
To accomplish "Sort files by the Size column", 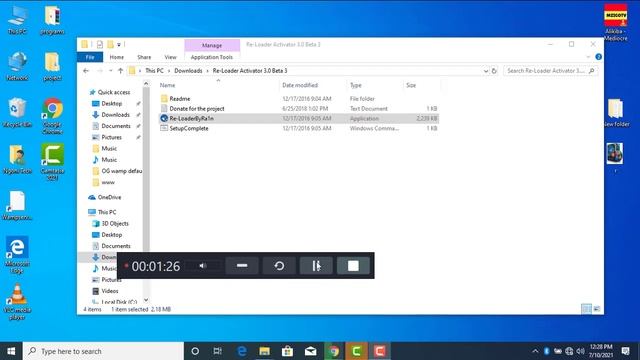I will point(411,85).
